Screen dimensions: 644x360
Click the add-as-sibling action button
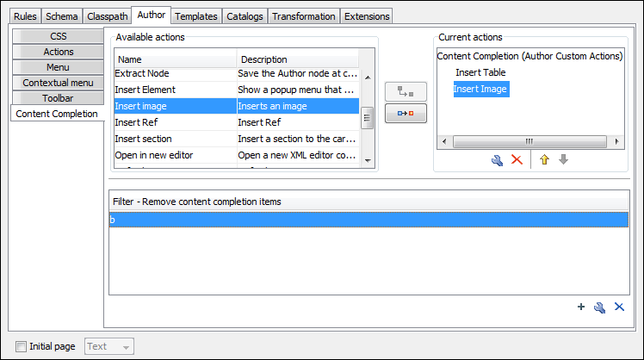point(406,113)
